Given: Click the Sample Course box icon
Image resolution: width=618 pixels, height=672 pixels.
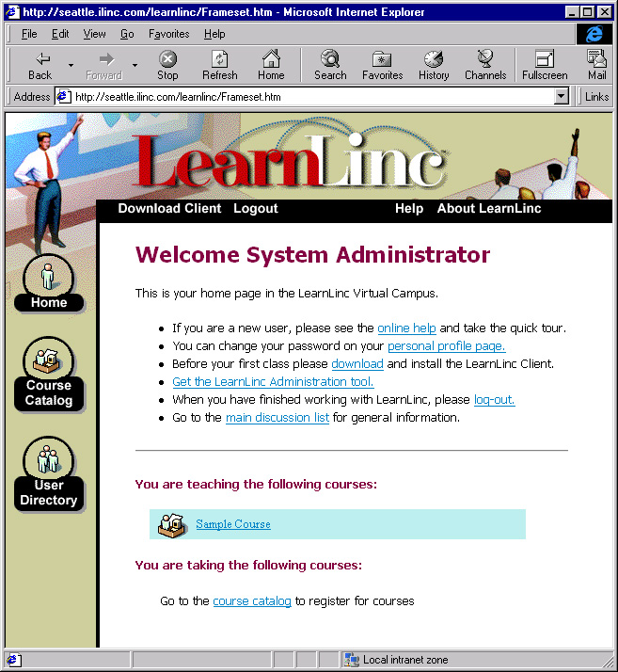Looking at the screenshot, I should (x=172, y=524).
